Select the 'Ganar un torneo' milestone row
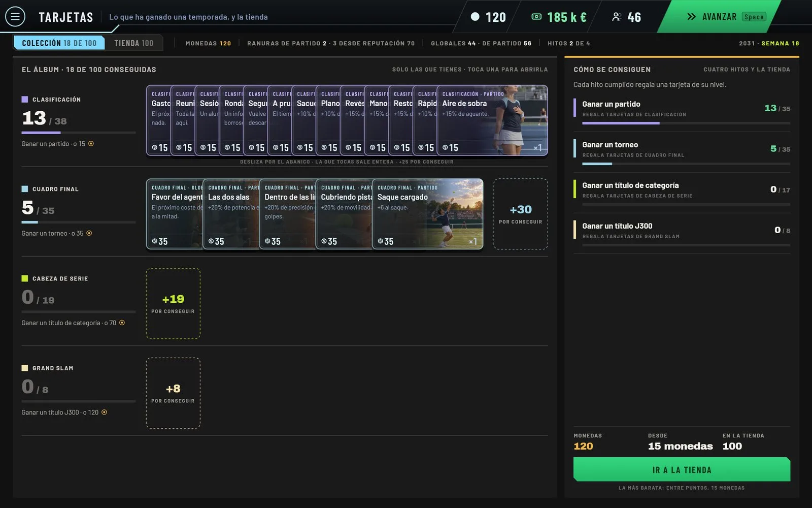The image size is (812, 508). pos(682,152)
